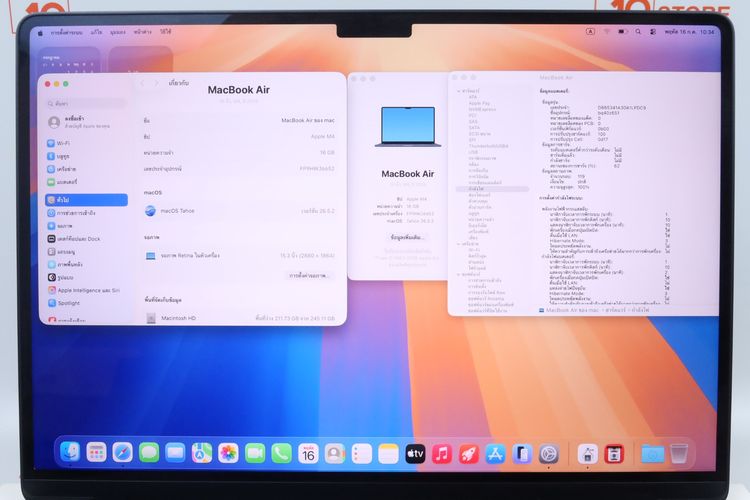Click the Display Settings button in About pane
This screenshot has height=500, width=750.
click(309, 276)
